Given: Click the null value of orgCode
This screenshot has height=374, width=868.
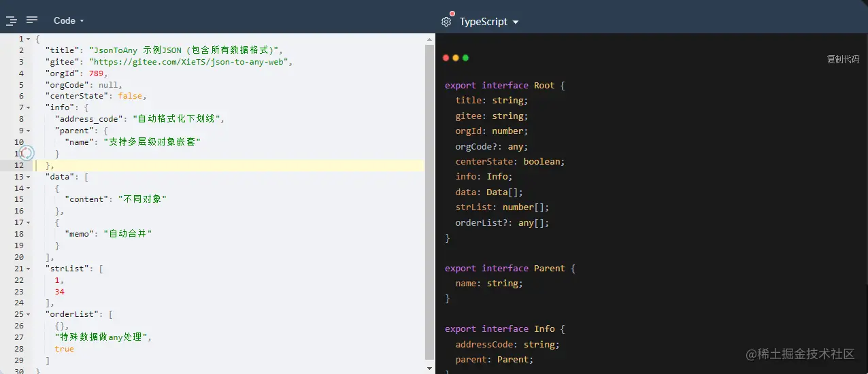Looking at the screenshot, I should pos(109,85).
